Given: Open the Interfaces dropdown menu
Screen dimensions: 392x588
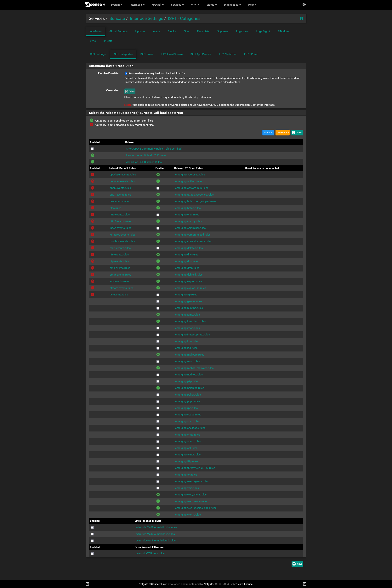Looking at the screenshot, I should point(137,5).
